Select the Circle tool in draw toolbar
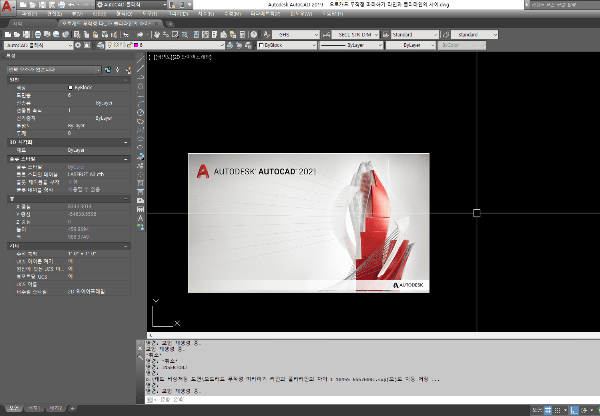Screen dimensions: 600x416 (140, 112)
